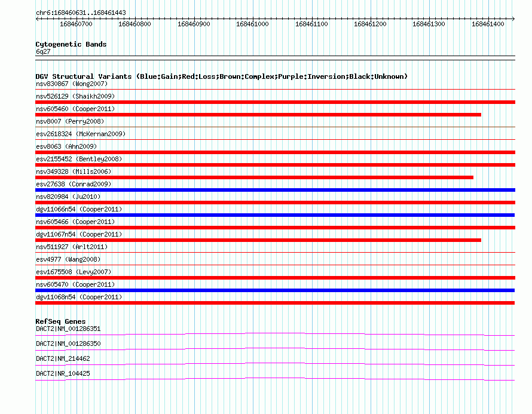Select variant dgv11067n54 (Cooper2011) label
Screen dimensions: 532x414
pyautogui.click(x=79, y=234)
